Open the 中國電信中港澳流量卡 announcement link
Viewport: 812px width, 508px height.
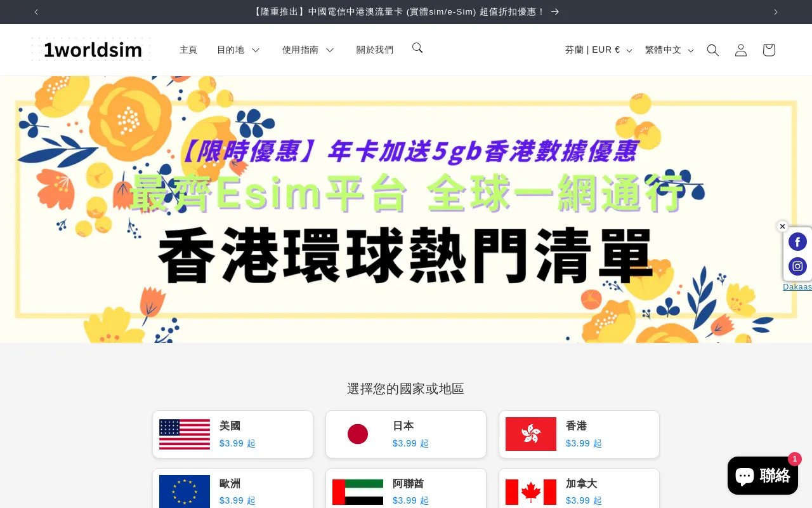pos(405,12)
